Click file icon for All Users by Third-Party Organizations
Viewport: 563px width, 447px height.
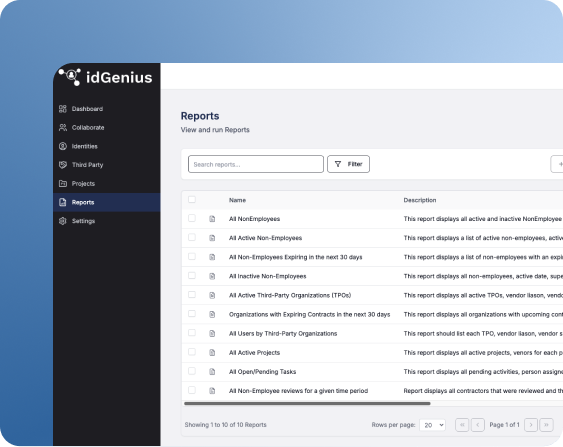point(212,334)
